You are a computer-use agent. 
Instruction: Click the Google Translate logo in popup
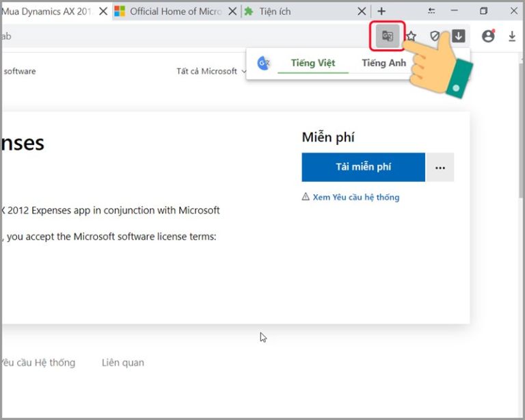click(x=263, y=63)
